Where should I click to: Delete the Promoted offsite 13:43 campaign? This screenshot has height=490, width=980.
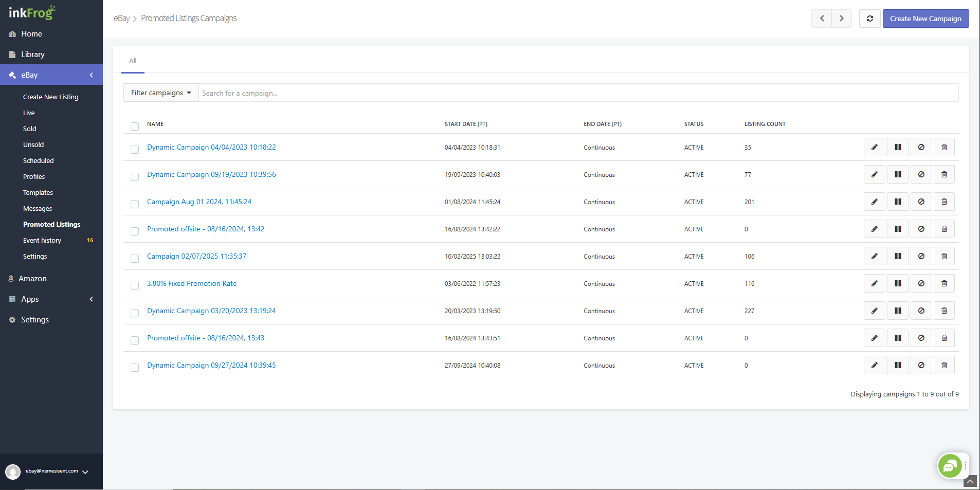coord(944,338)
